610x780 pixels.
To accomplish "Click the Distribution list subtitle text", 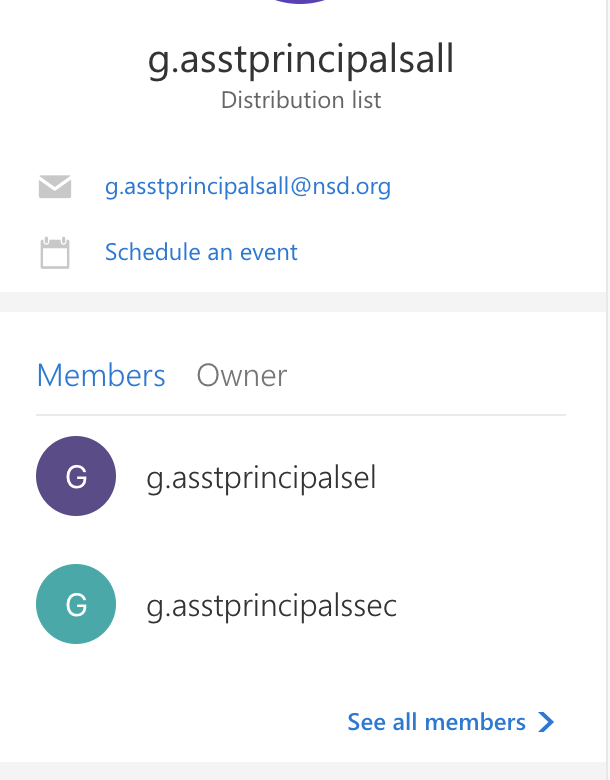I will [301, 100].
